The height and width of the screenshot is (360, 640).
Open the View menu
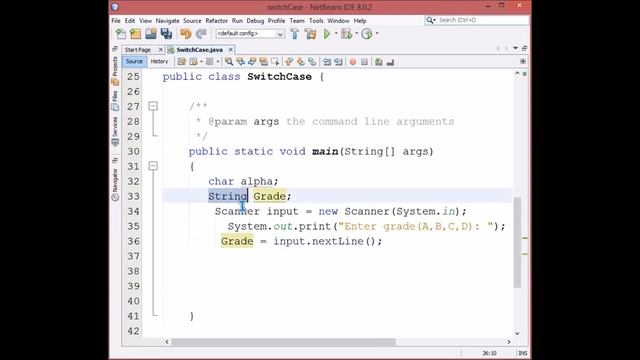coord(145,20)
